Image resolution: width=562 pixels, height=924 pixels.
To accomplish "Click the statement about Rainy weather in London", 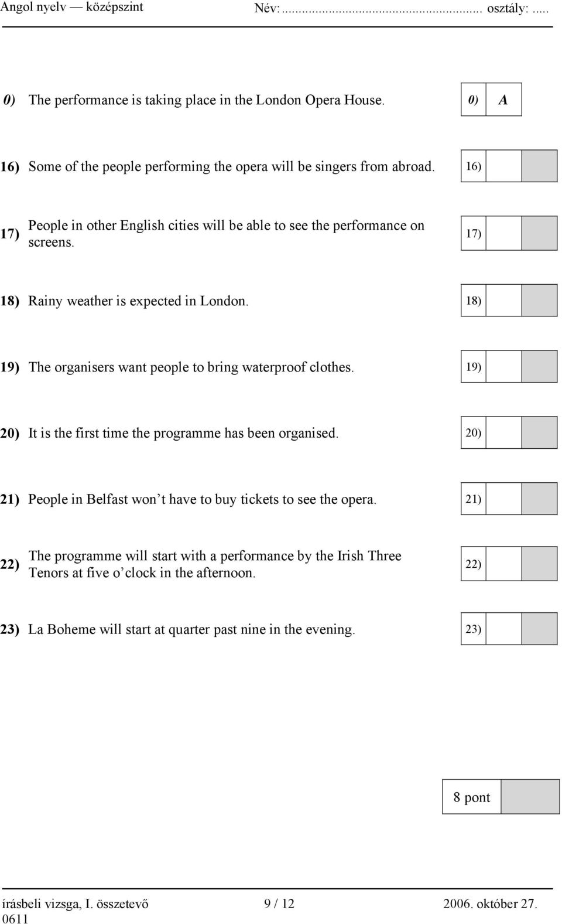I will (139, 301).
